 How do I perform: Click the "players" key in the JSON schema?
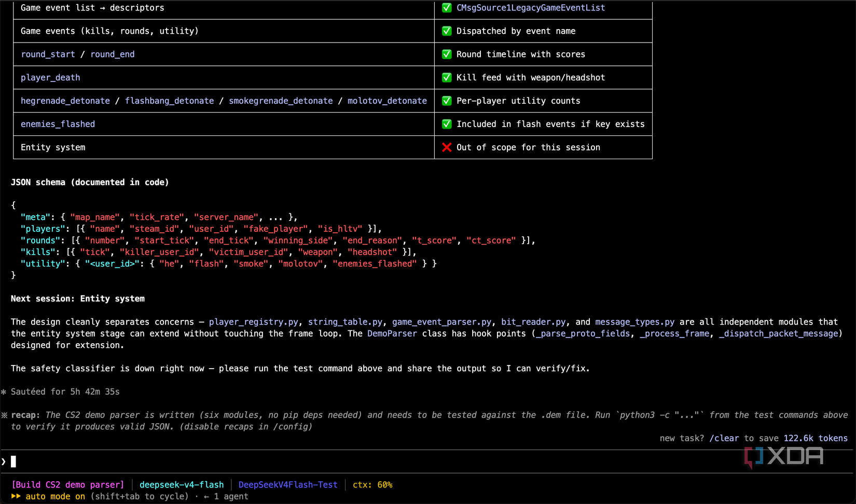(43, 229)
